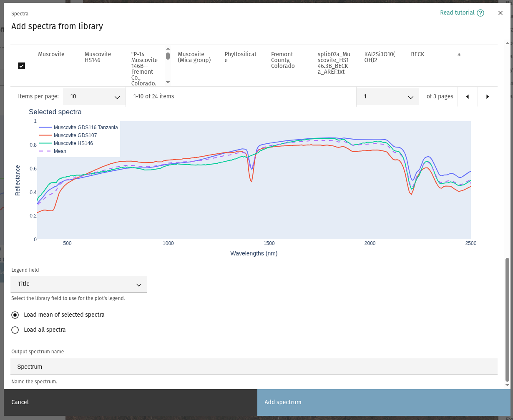The height and width of the screenshot is (420, 513).
Task: Close the Add spectra dialog
Action: pyautogui.click(x=500, y=13)
